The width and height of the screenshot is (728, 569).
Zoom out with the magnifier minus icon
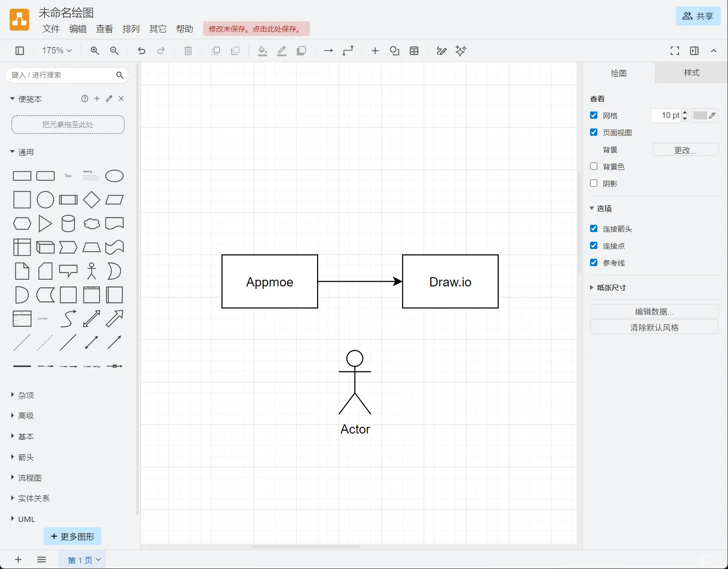click(x=114, y=50)
